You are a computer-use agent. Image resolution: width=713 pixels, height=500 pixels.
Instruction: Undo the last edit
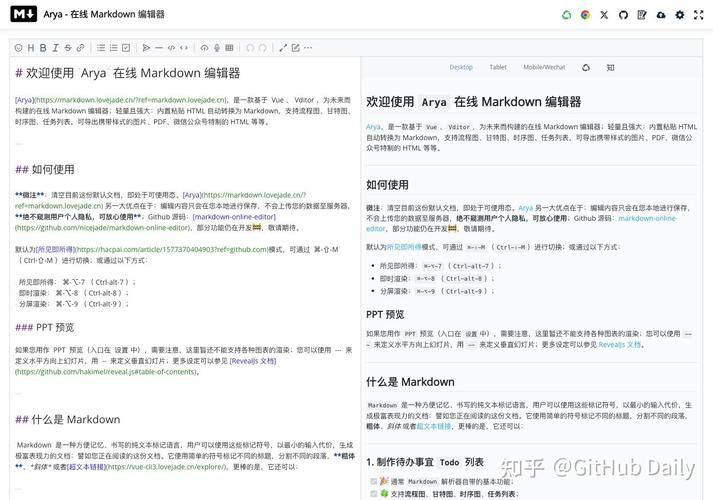click(x=250, y=48)
